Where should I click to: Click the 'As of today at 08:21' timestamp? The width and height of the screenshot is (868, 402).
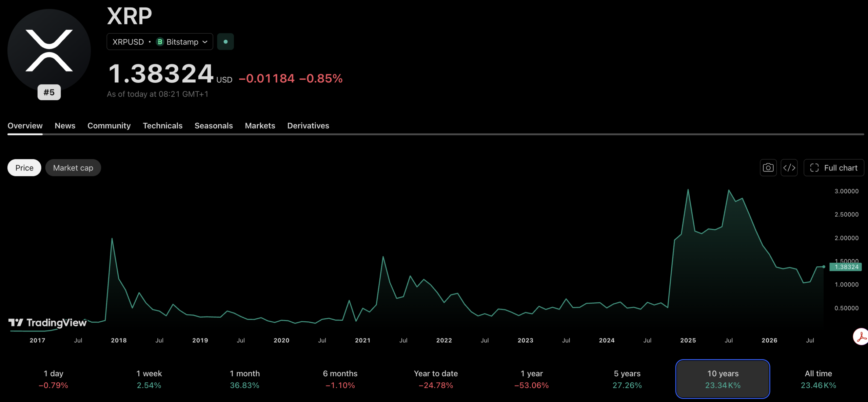158,94
